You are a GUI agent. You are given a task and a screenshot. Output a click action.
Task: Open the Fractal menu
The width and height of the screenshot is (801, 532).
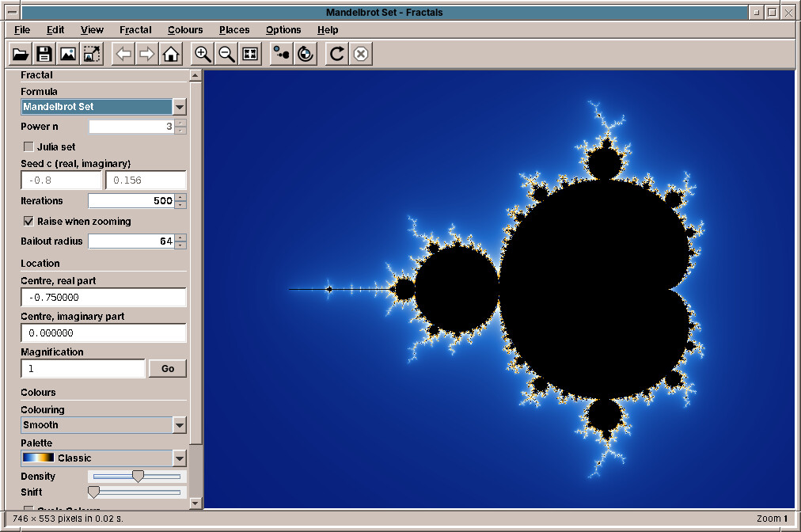tap(135, 29)
